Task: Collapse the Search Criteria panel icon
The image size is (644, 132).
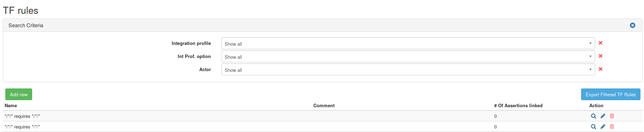Action: click(632, 25)
